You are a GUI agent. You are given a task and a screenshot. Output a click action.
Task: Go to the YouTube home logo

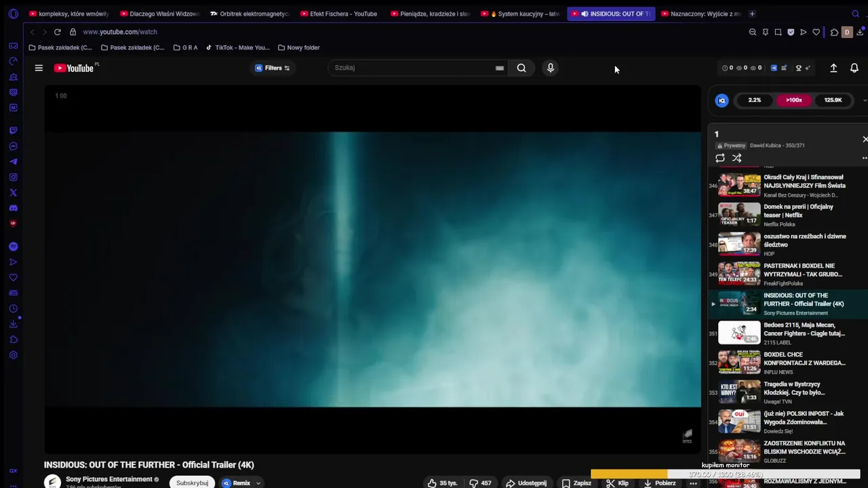(74, 68)
